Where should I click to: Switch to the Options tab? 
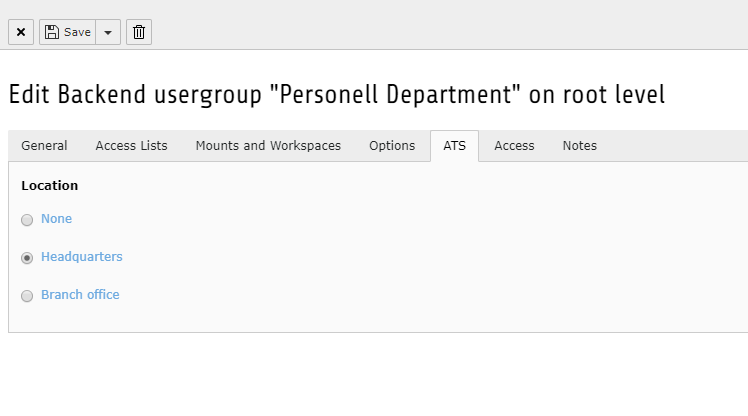[x=392, y=146]
